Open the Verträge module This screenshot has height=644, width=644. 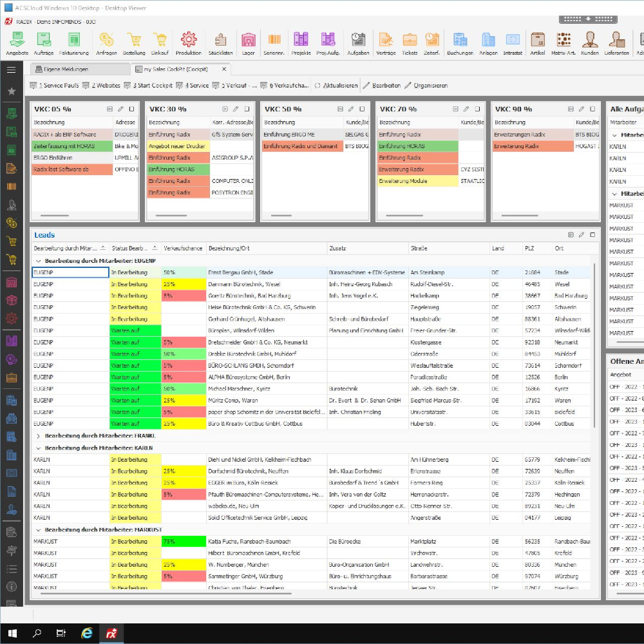pos(386,44)
